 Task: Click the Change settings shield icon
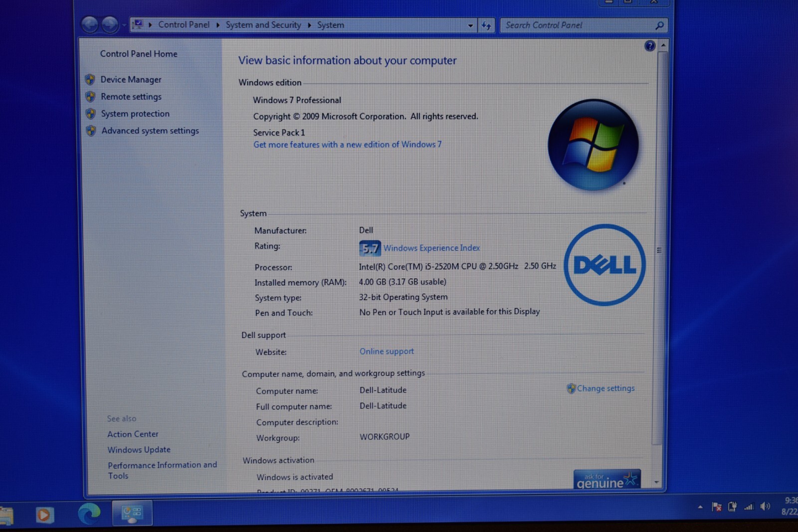point(571,388)
